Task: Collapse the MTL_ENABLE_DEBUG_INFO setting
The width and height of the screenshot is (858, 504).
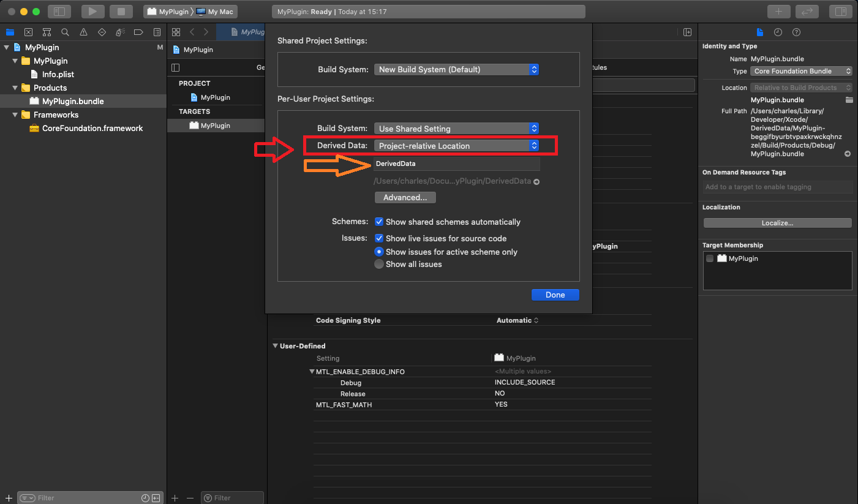Action: coord(312,372)
